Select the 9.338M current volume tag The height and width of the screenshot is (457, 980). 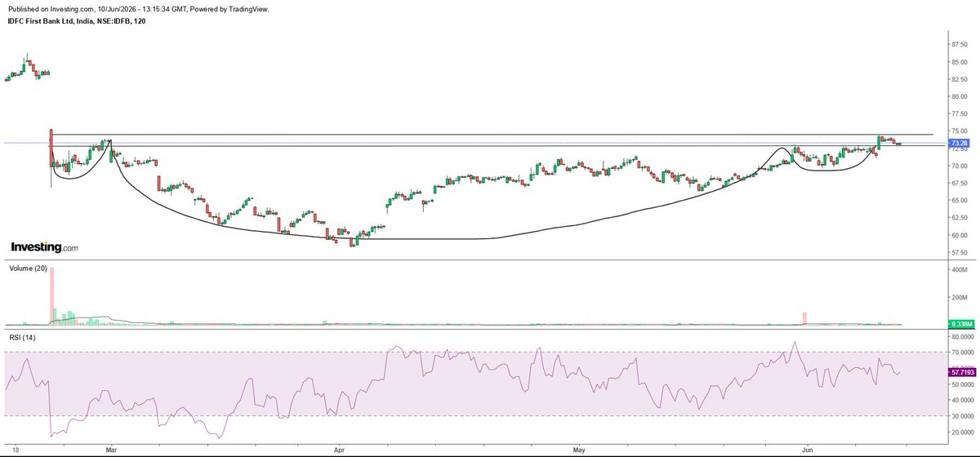tap(960, 325)
